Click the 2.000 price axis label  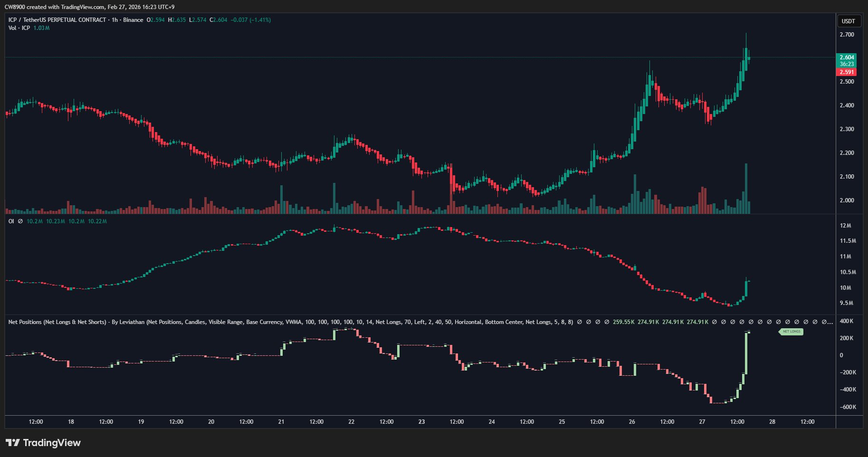click(847, 200)
